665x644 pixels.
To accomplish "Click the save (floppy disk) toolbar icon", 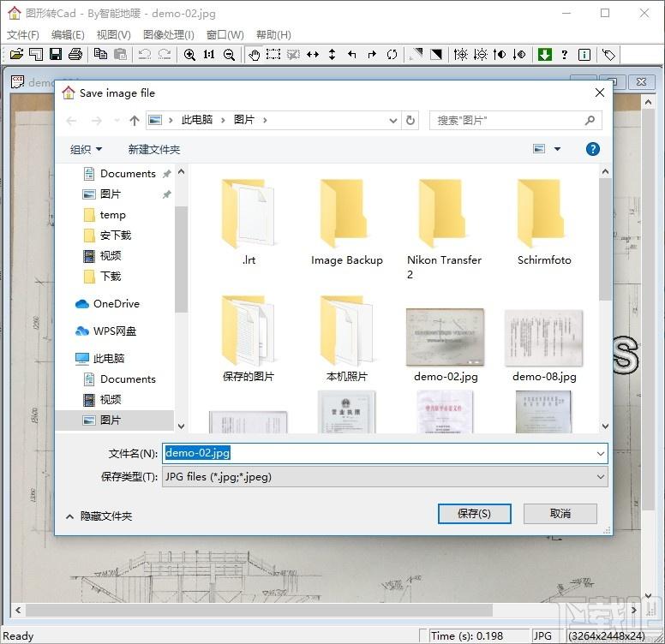I will click(x=56, y=54).
